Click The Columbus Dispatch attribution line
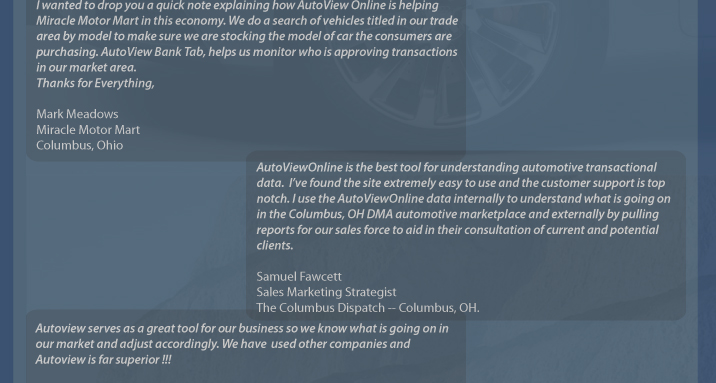The width and height of the screenshot is (716, 383). pos(368,308)
